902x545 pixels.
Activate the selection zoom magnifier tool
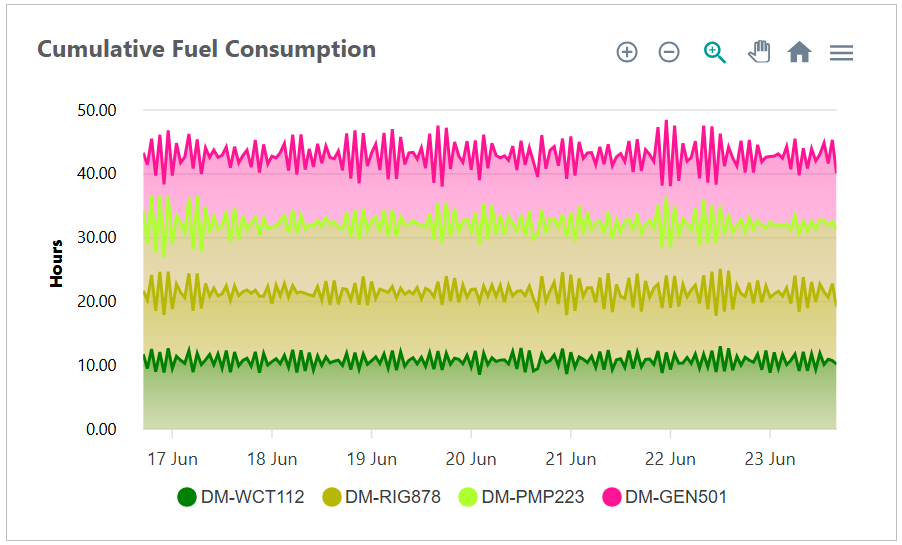tap(714, 53)
